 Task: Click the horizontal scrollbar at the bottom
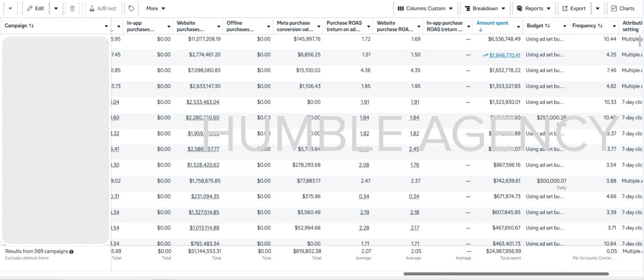tap(506, 274)
